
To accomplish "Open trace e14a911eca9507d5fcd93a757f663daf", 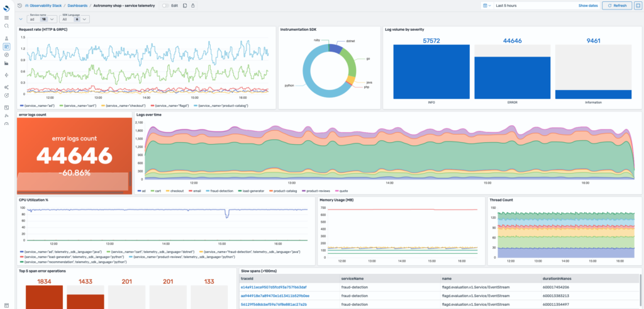I will click(x=274, y=287).
